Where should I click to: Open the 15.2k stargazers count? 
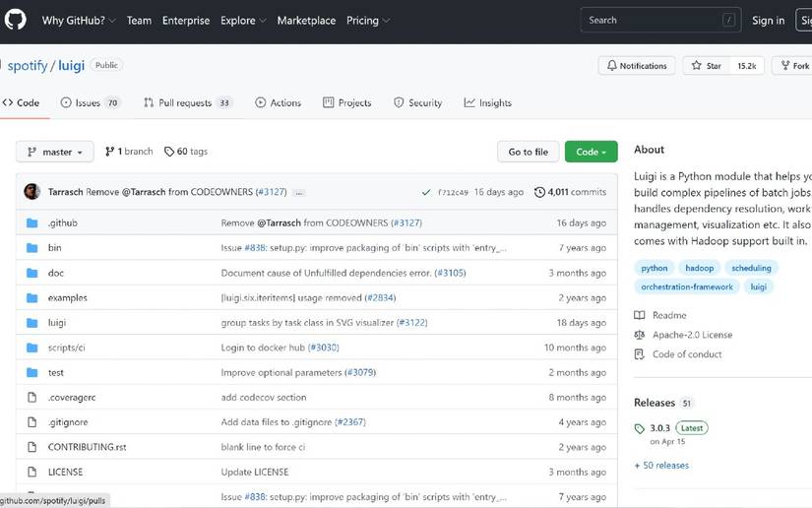pos(747,66)
